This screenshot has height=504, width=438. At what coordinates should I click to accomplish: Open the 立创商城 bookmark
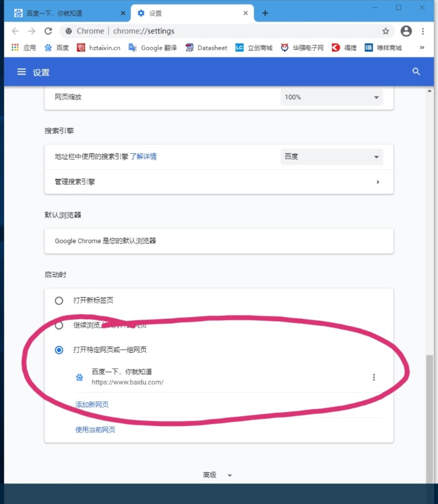tap(254, 48)
